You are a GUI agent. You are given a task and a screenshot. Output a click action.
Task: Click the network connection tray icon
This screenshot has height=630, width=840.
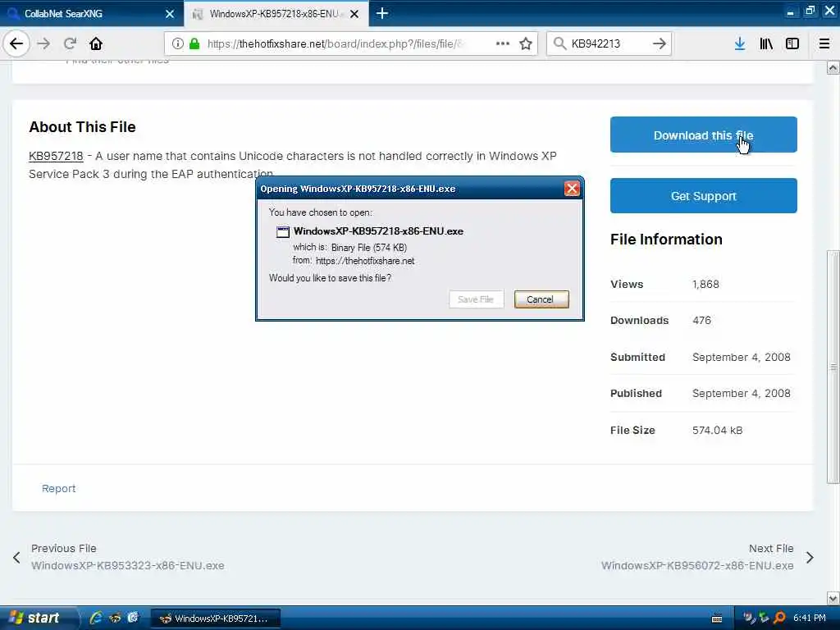point(764,618)
